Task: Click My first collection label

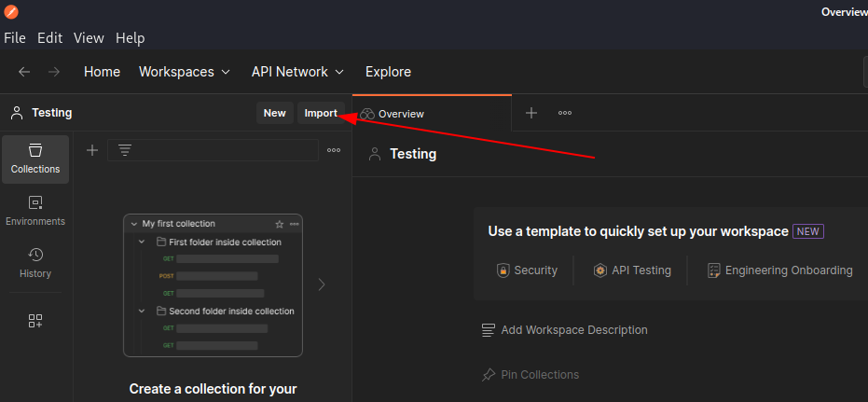Action: click(179, 224)
